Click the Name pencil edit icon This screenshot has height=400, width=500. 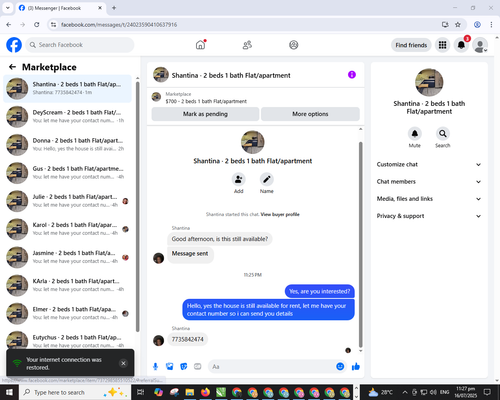point(266,179)
